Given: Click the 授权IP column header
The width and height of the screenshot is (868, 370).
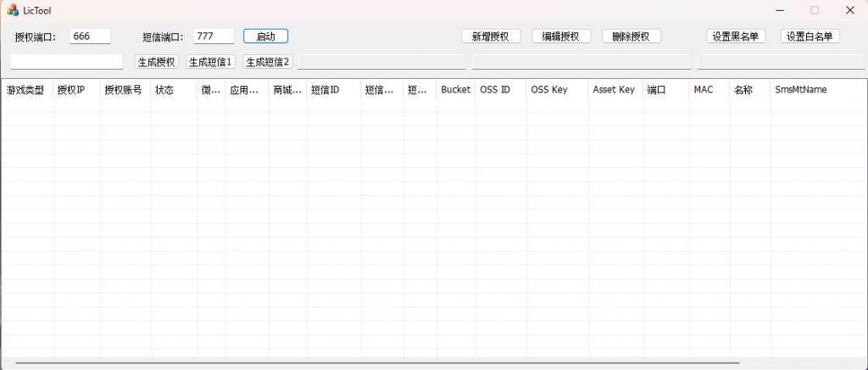Looking at the screenshot, I should click(71, 90).
